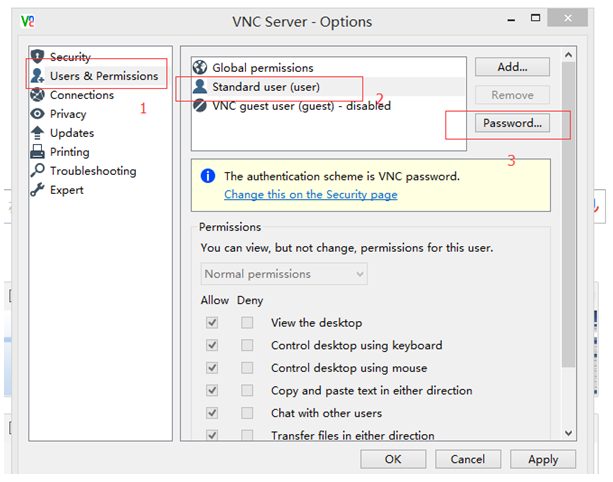Toggle Deny checkbox for Control desktop using keyboard

pos(246,346)
